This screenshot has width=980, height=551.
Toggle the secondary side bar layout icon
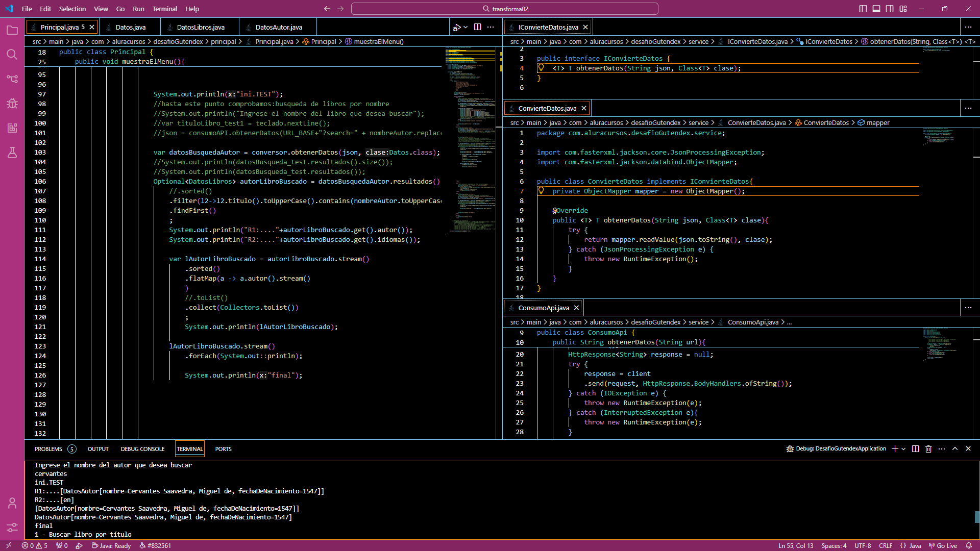(x=890, y=9)
